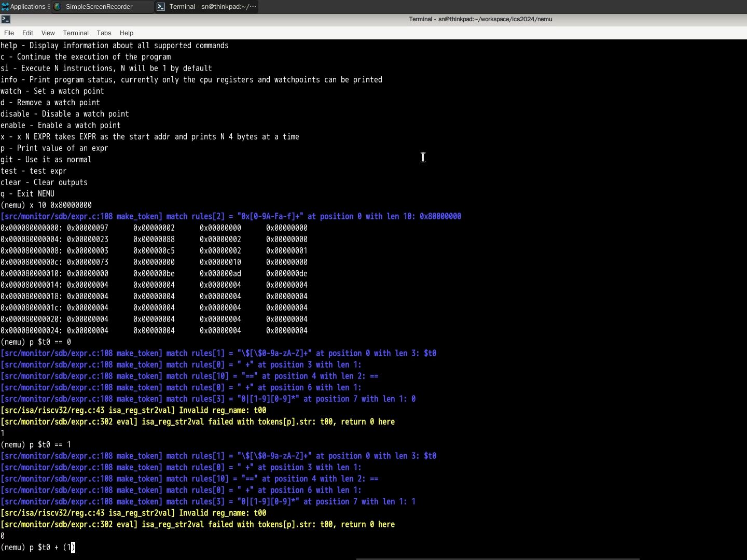Click the Applications panel button label
Viewport: 747px width, 560px height.
click(x=28, y=7)
